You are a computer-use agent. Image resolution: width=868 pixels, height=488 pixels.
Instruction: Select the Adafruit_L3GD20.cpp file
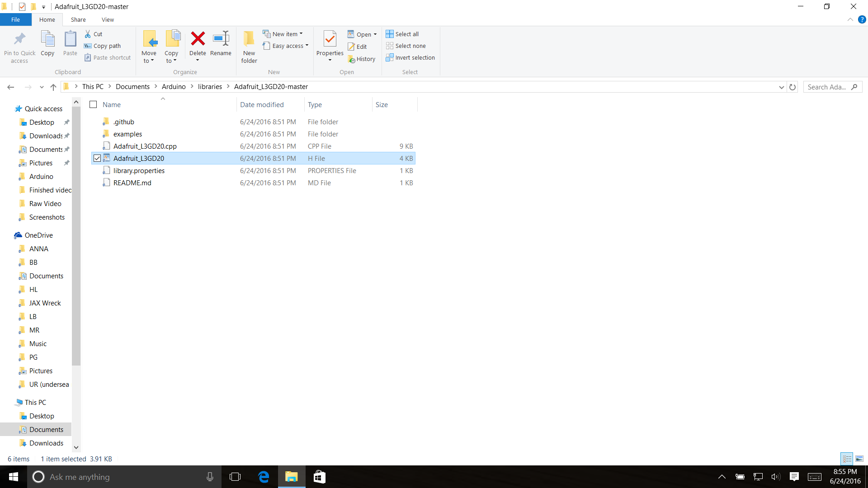(x=253, y=146)
